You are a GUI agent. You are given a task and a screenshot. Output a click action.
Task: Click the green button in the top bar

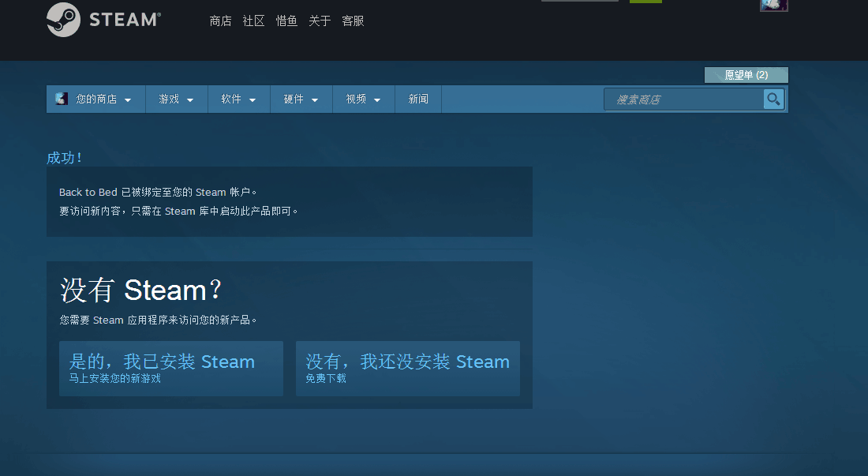coord(645,1)
